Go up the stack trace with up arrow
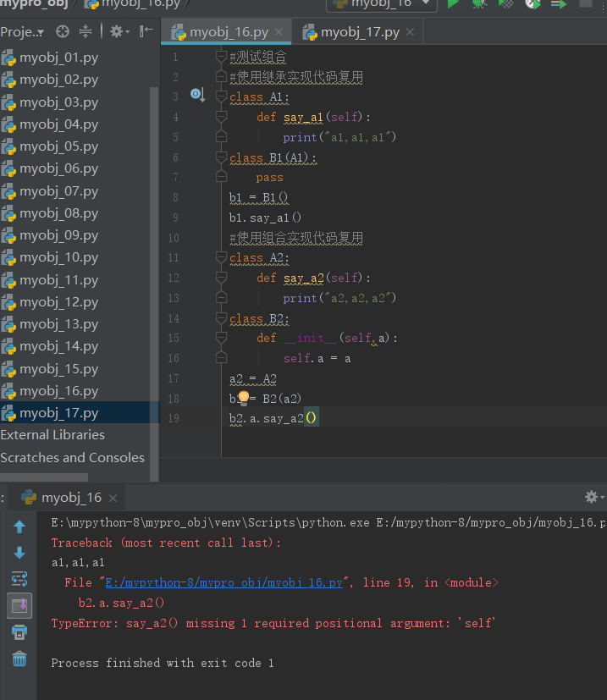 tap(19, 526)
